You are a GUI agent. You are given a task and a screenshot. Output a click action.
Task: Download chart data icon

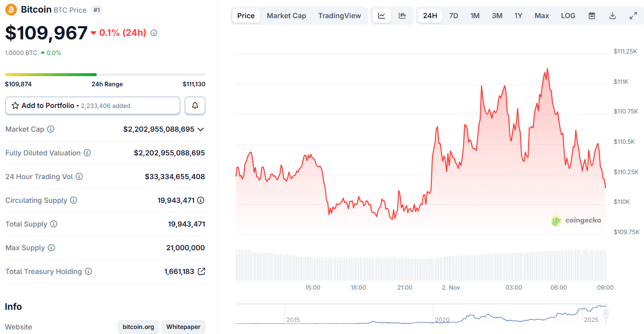tap(613, 16)
